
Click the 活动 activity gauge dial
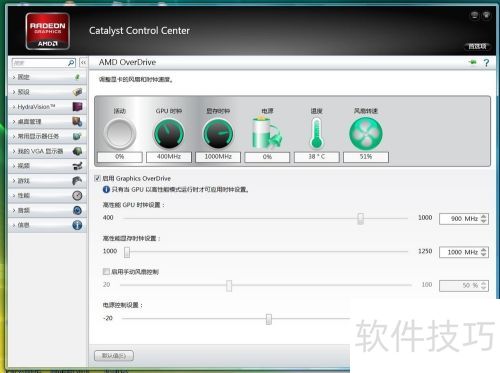120,134
